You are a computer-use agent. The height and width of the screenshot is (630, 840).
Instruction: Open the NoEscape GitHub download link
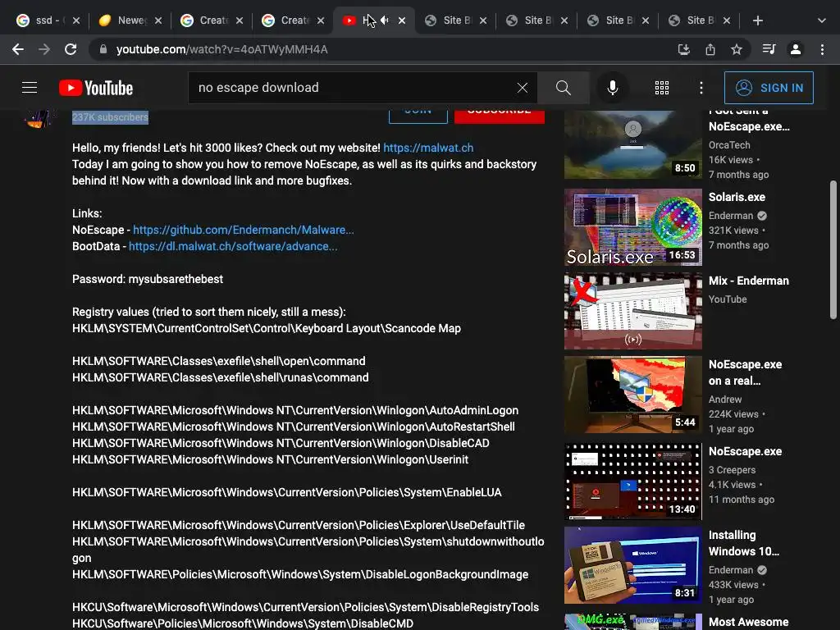click(x=243, y=230)
